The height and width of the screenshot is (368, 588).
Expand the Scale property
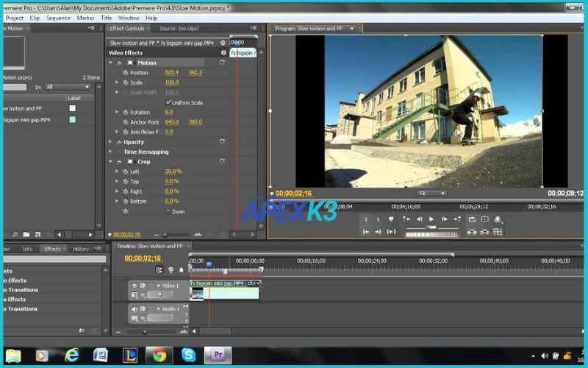[117, 82]
